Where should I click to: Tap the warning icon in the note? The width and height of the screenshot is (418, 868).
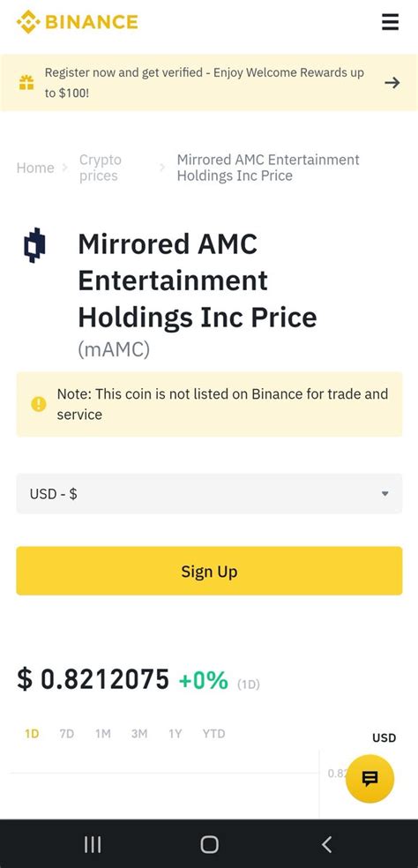click(x=39, y=404)
